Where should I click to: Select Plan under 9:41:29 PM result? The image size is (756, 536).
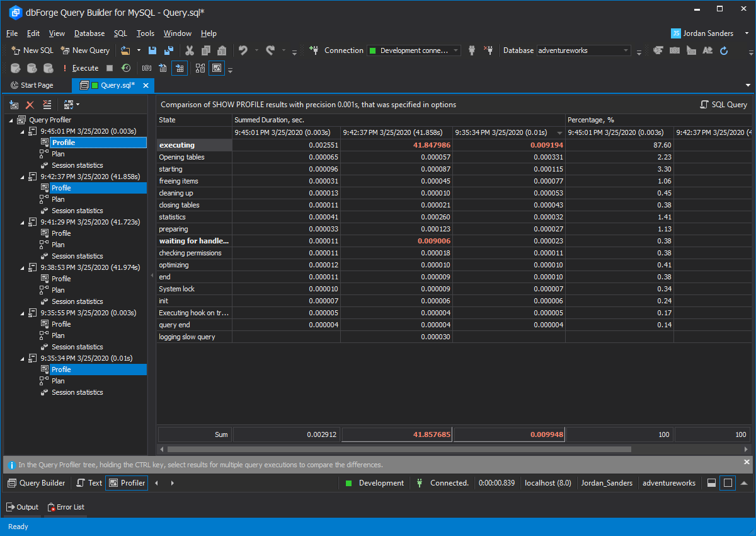point(58,245)
